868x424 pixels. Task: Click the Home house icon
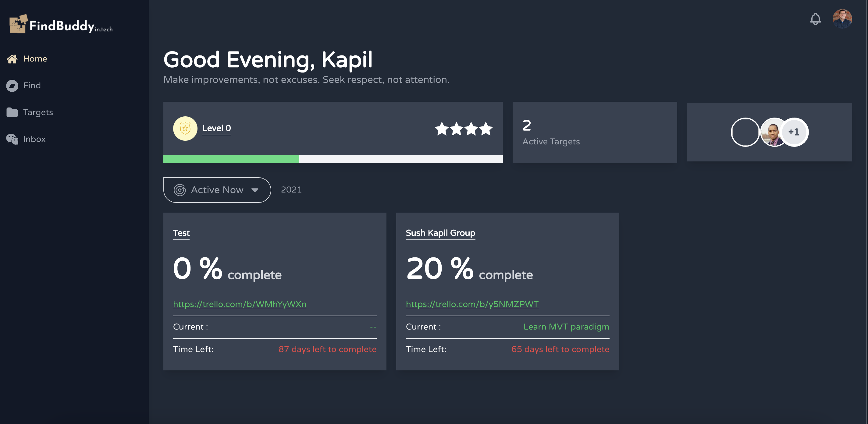(x=12, y=59)
